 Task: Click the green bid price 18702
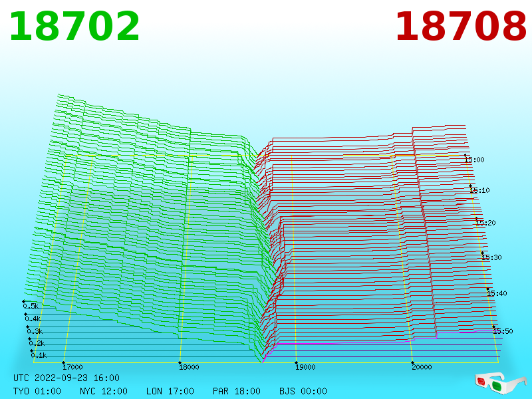point(74,27)
